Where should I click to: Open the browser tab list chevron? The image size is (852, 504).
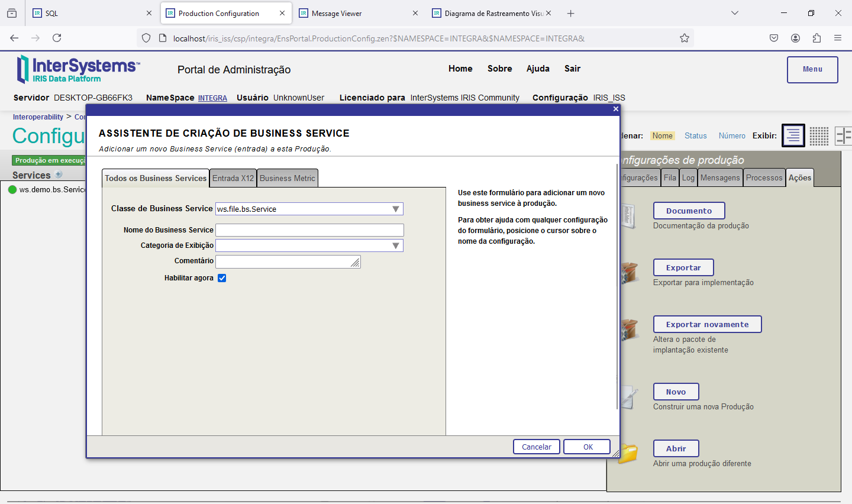(734, 13)
